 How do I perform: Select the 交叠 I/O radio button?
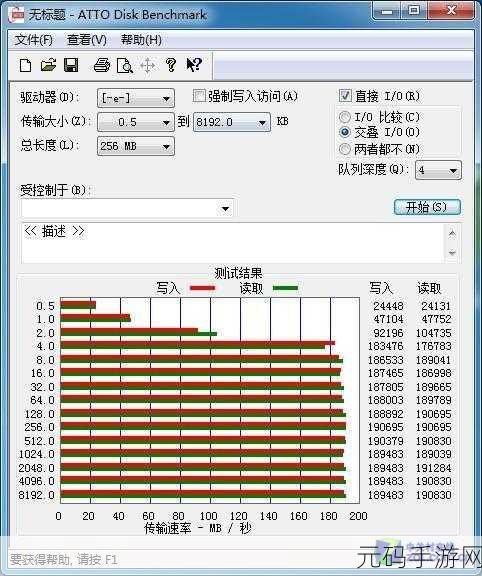[x=345, y=132]
